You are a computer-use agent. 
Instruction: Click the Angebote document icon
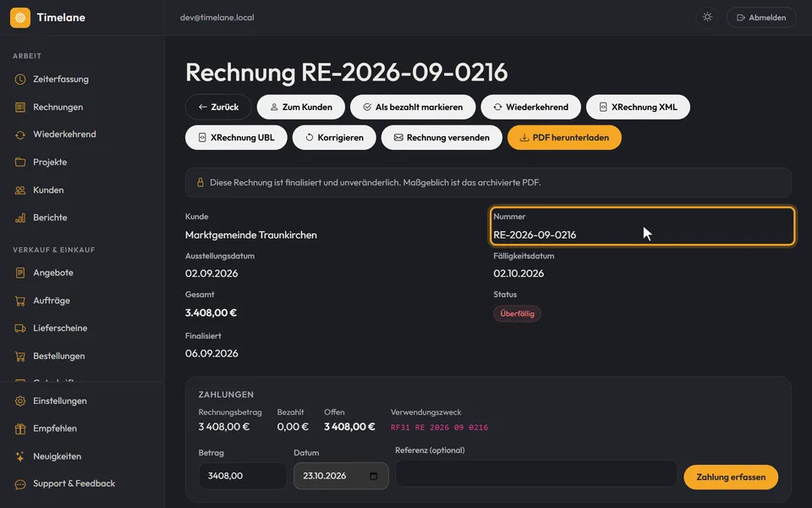(20, 273)
